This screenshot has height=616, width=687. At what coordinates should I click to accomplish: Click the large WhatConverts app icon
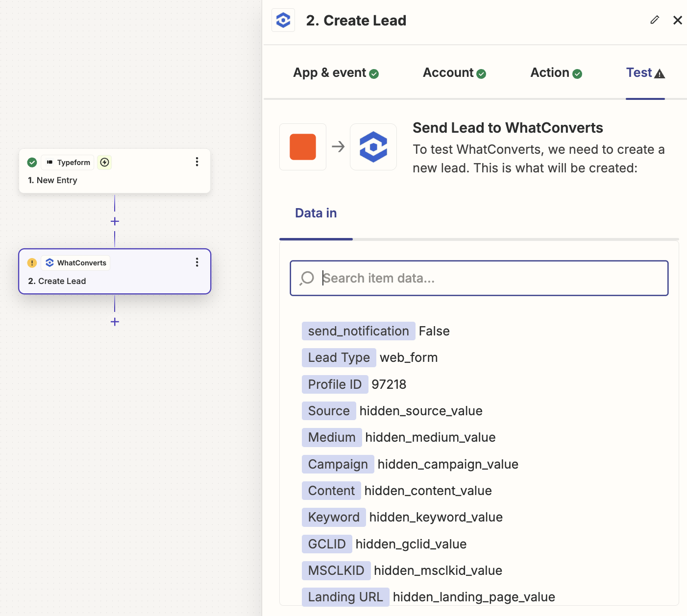pyautogui.click(x=373, y=147)
